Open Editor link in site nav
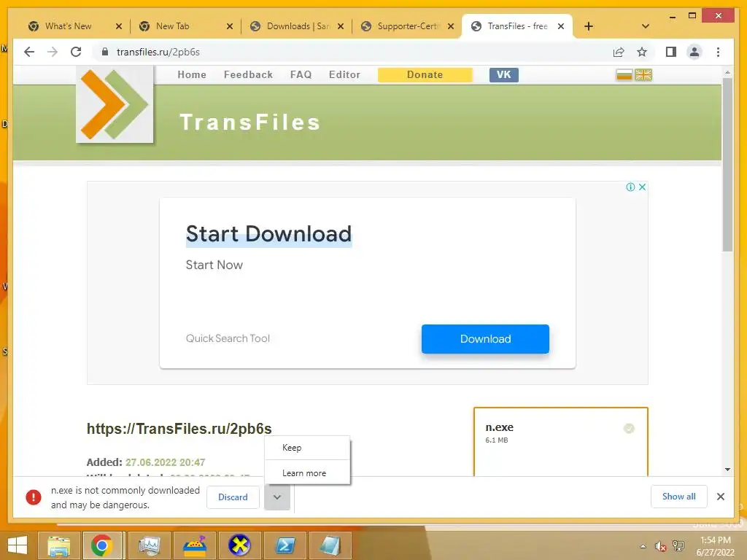 click(344, 75)
